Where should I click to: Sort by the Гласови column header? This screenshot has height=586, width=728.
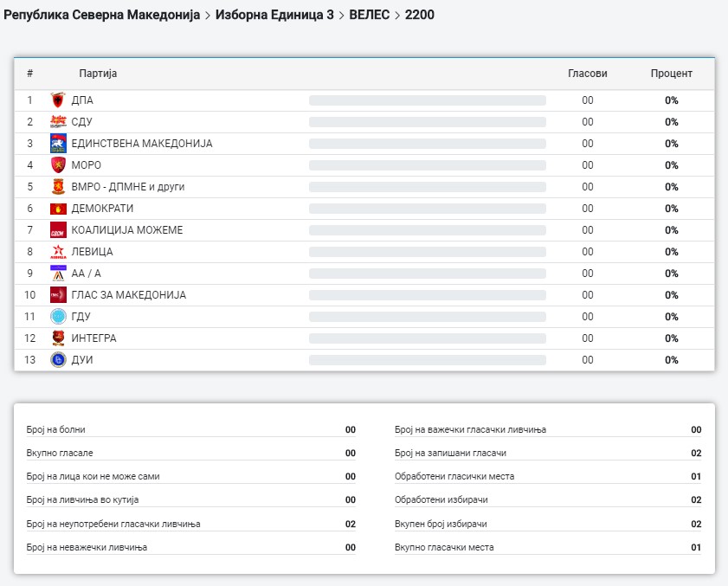(587, 74)
